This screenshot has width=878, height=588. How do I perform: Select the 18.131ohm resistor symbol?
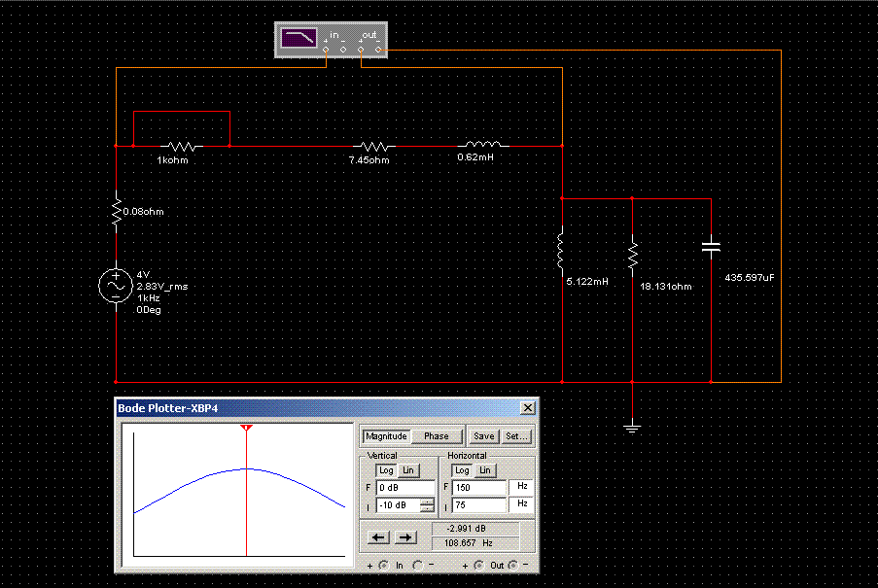coord(633,256)
